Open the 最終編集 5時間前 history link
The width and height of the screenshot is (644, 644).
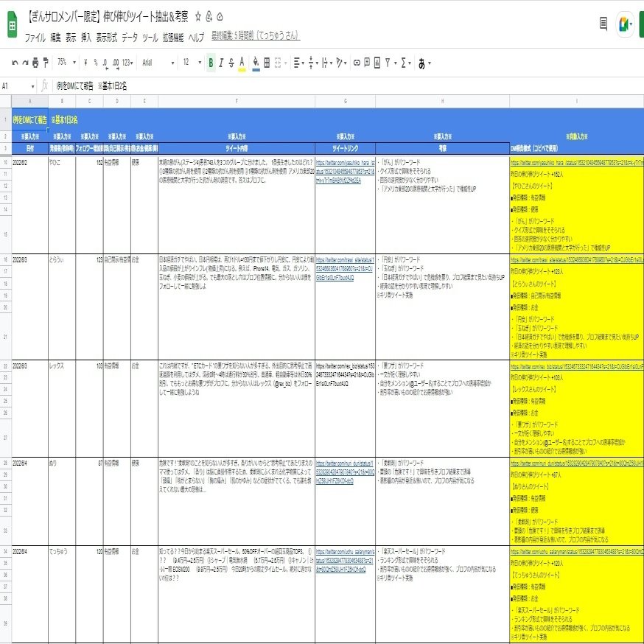(256, 36)
